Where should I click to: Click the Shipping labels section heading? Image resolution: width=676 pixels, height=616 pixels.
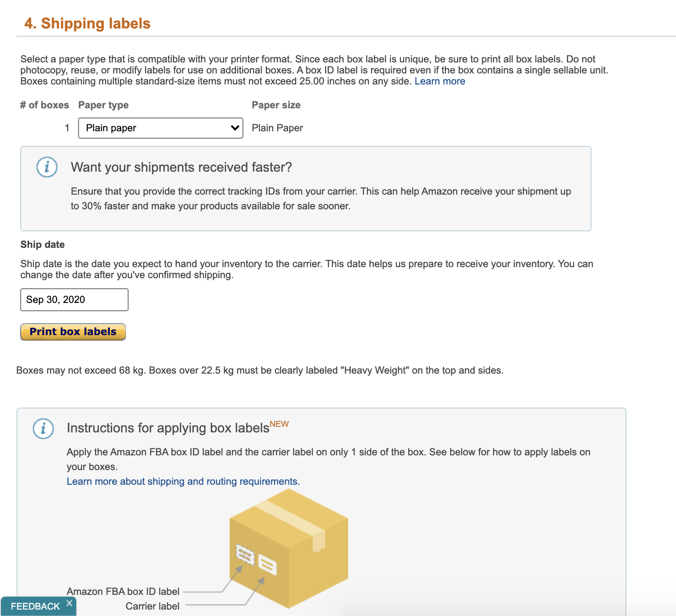tap(88, 23)
